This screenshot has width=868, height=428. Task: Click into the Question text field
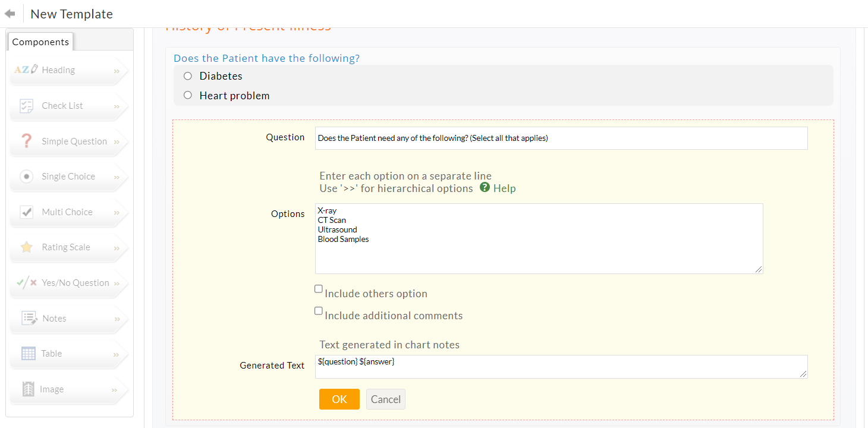click(561, 138)
